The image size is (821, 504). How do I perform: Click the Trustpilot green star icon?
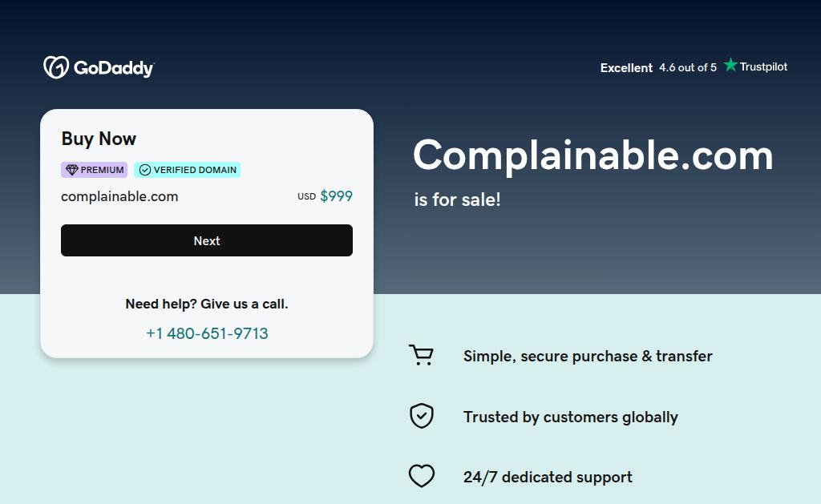pos(730,65)
